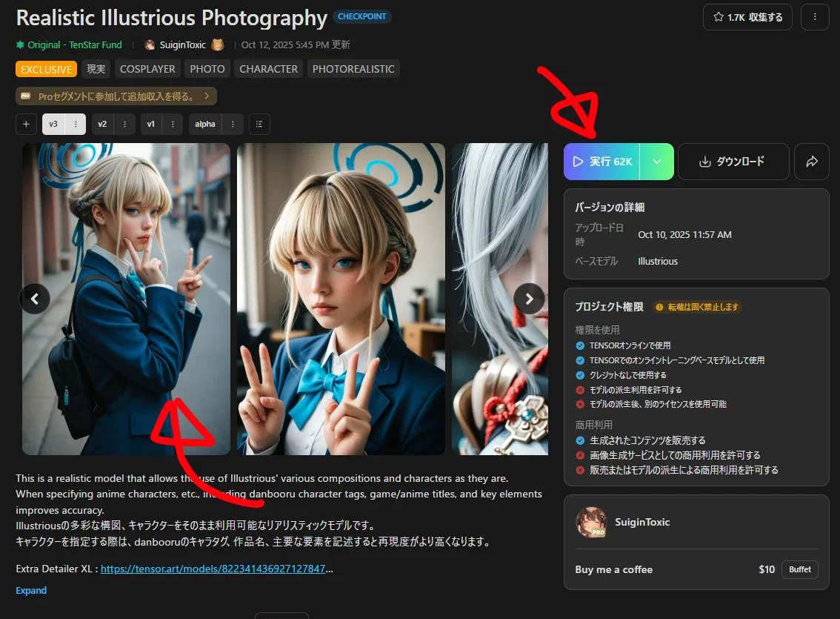This screenshot has height=619, width=840.
Task: Open alpha version options dots
Action: tap(233, 124)
